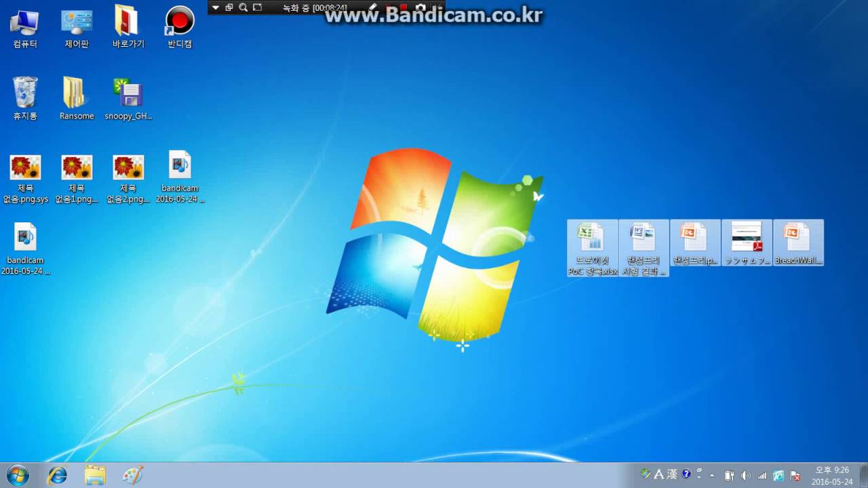Select the BreachWall PowerPoint file
The height and width of the screenshot is (488, 868).
pyautogui.click(x=798, y=243)
